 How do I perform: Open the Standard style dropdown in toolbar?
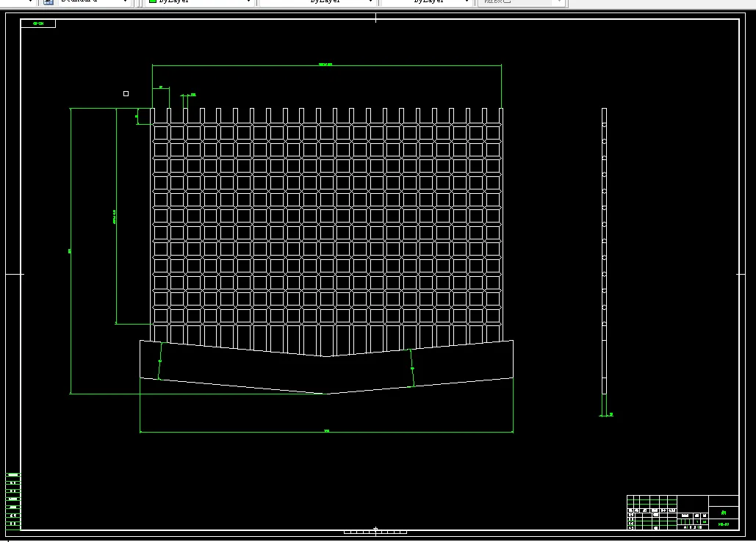click(94, 2)
